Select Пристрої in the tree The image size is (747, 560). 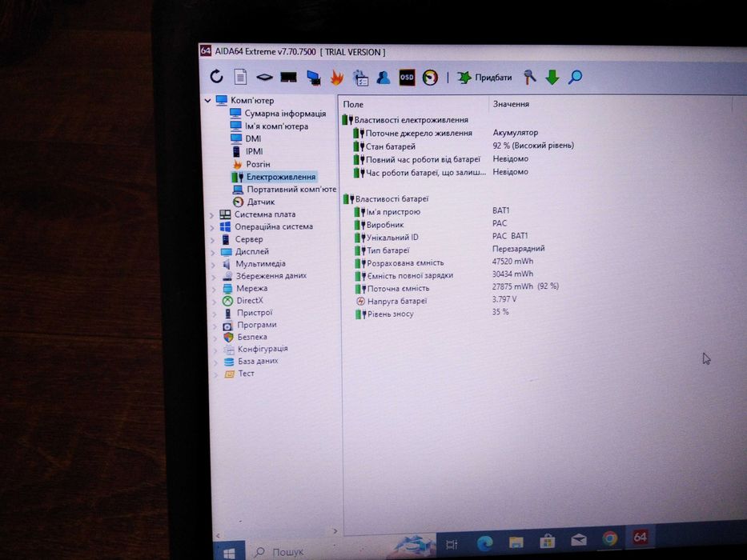[247, 313]
